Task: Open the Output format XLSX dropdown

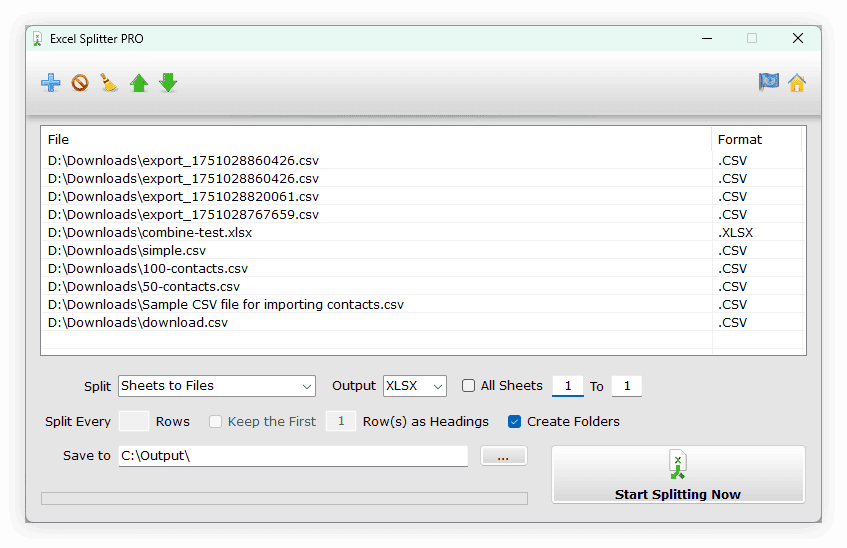Action: click(415, 386)
